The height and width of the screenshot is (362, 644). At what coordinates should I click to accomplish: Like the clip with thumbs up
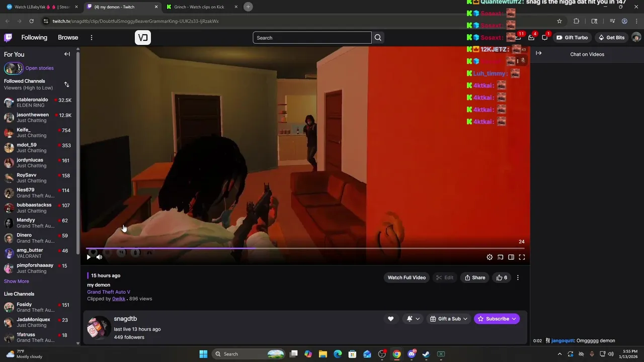click(502, 278)
